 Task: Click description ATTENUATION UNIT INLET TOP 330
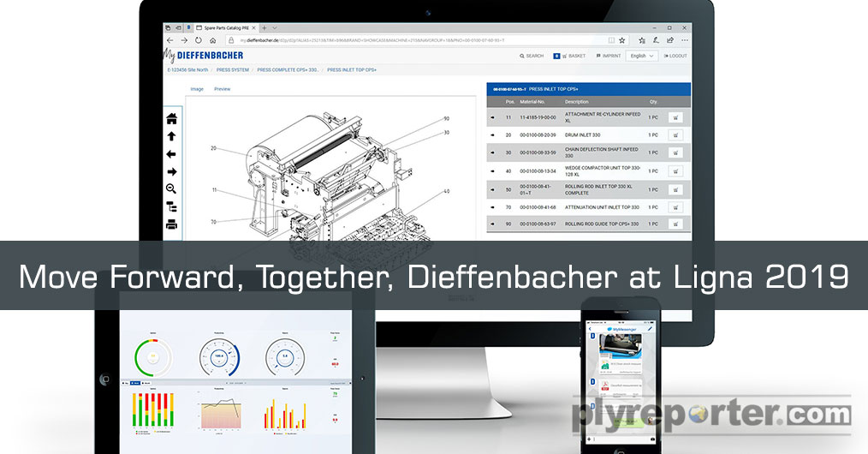tap(602, 207)
